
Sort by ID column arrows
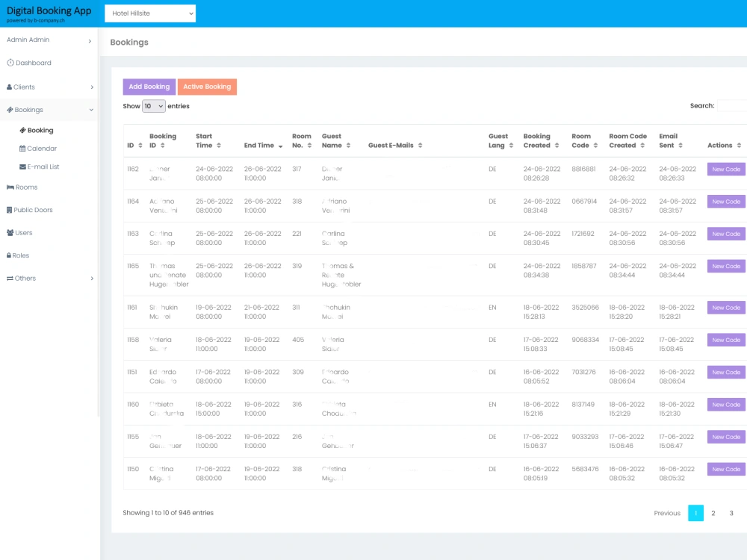point(140,146)
